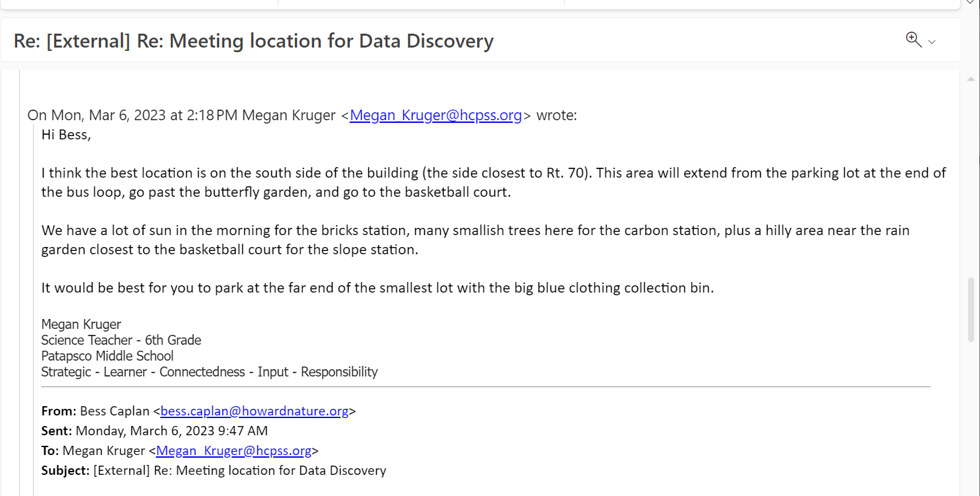This screenshot has width=980, height=496.
Task: Open the Megan_Kruger@hcpss.org link in the quote header
Action: (x=436, y=115)
